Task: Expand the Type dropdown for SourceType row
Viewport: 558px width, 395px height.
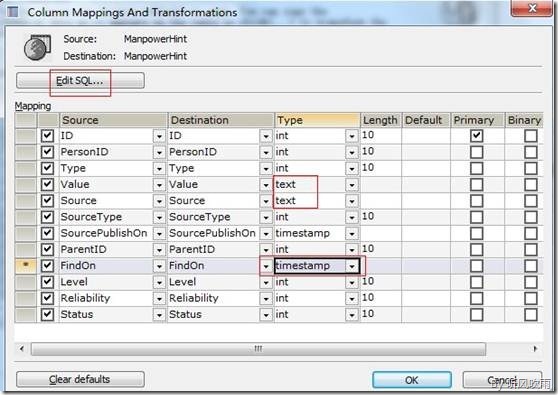Action: pos(352,217)
